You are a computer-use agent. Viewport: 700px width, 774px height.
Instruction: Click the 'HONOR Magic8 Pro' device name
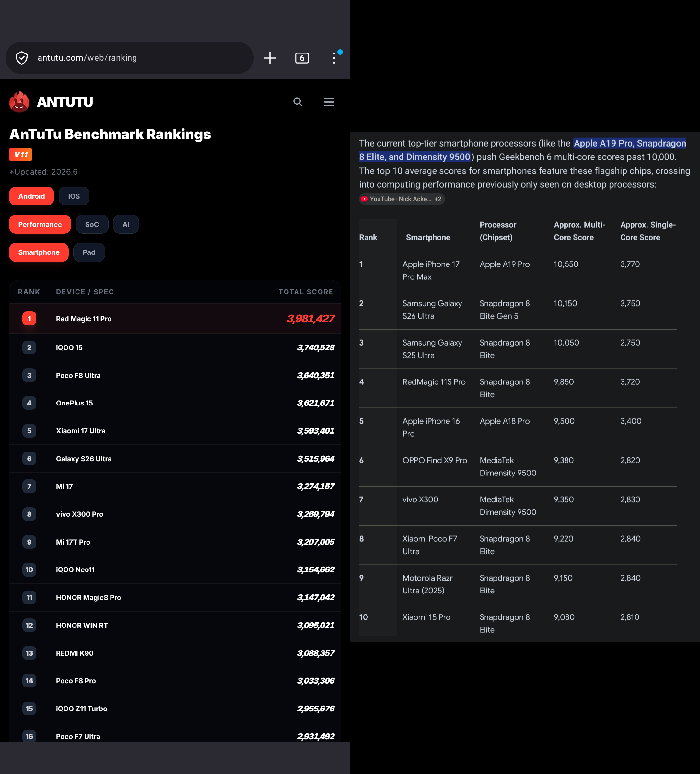[88, 598]
